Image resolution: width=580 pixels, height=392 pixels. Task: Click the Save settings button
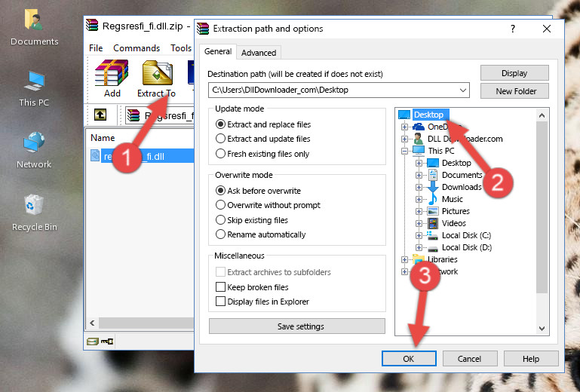click(x=297, y=326)
